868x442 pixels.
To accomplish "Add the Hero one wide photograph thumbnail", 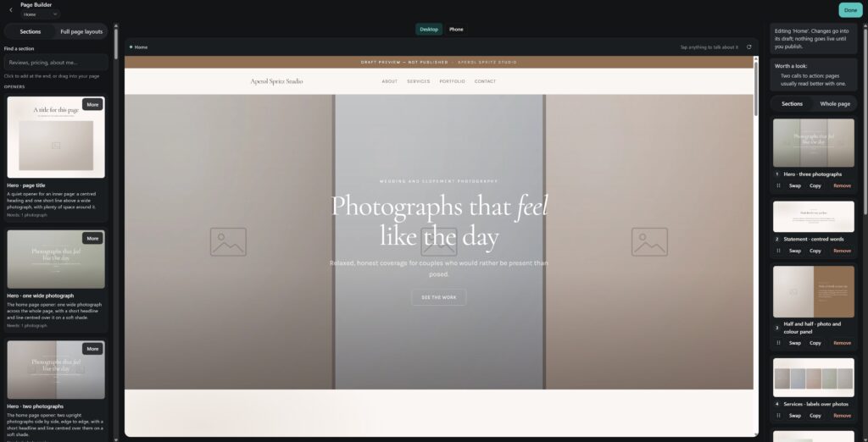I will click(x=56, y=259).
